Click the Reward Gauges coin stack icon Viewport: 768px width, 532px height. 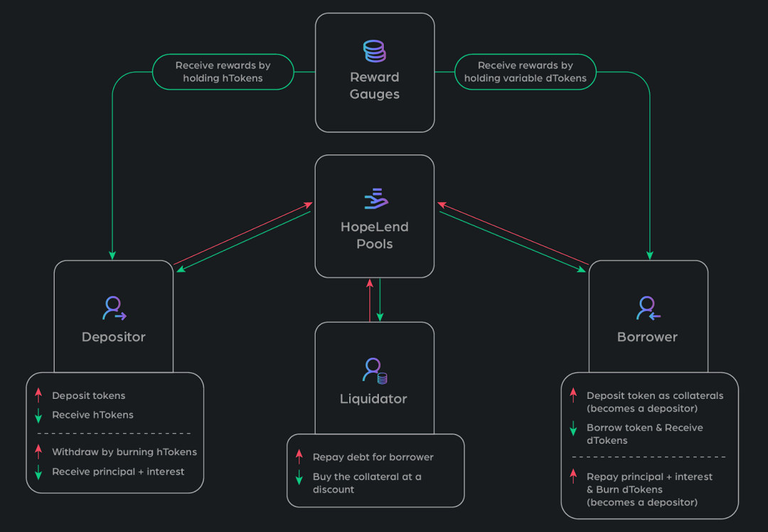click(375, 51)
